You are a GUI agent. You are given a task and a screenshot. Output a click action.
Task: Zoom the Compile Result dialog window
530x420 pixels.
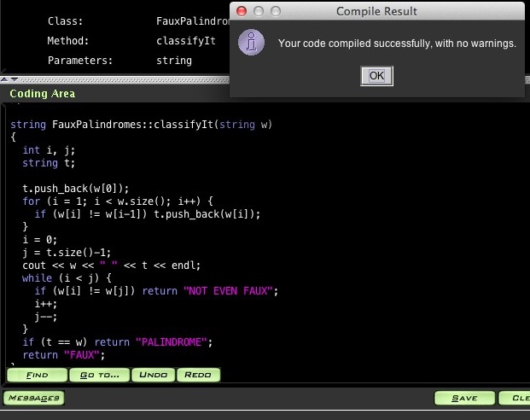click(276, 11)
